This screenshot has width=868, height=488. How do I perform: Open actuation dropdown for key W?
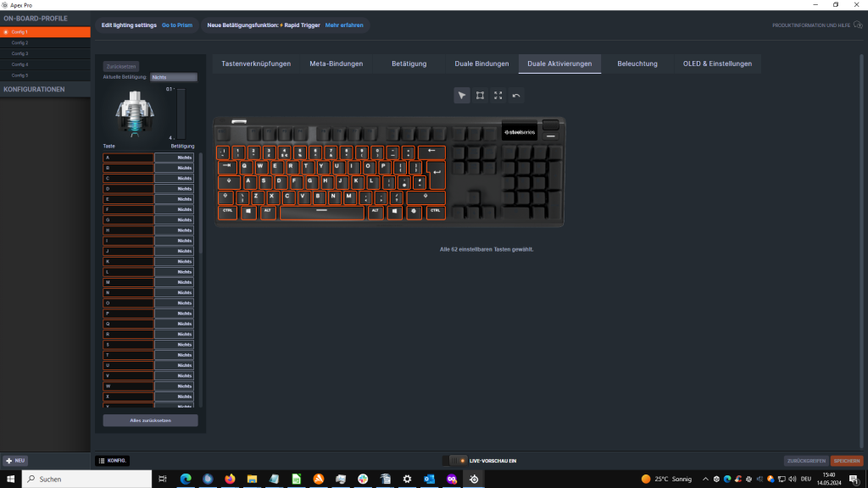[174, 386]
